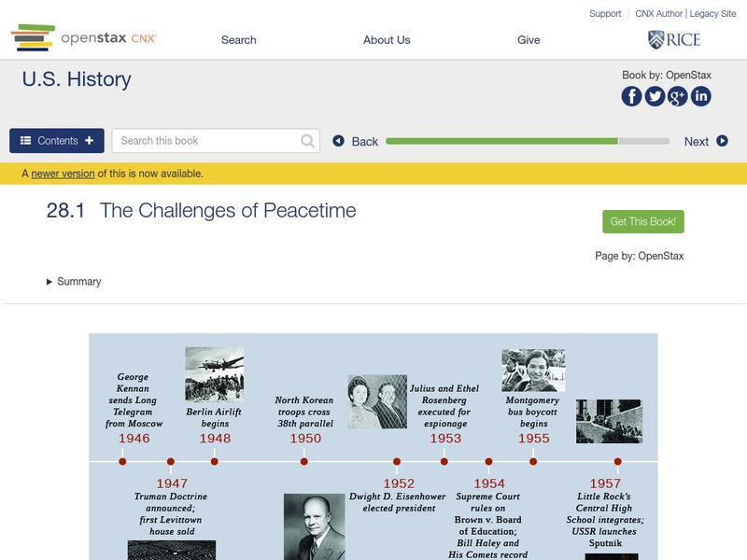Click the search magnifier icon

(308, 141)
